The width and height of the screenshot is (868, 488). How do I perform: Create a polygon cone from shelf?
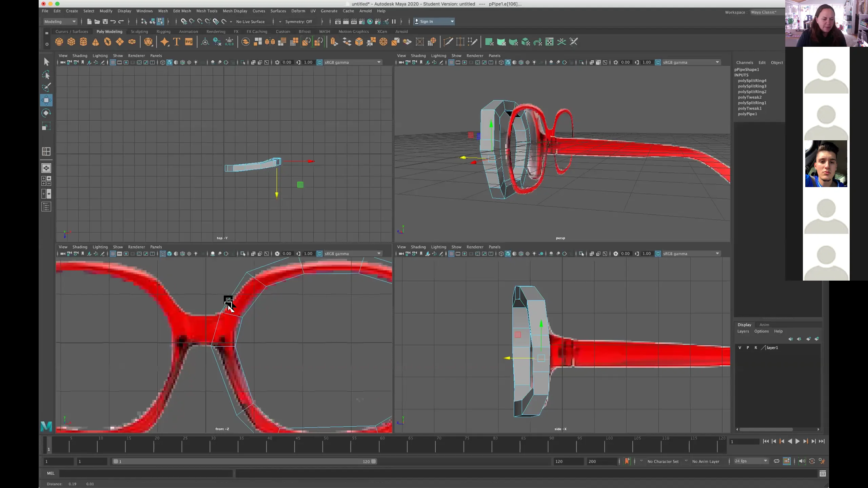point(96,42)
